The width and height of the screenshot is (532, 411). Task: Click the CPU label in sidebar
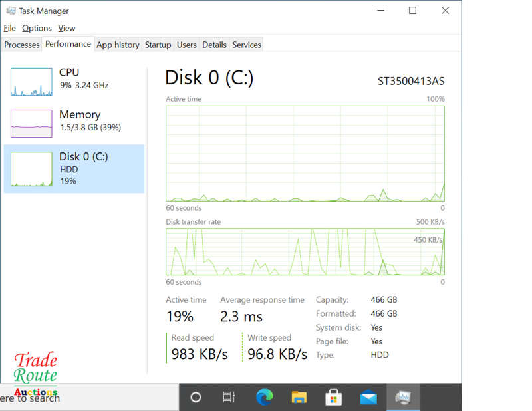click(x=69, y=72)
